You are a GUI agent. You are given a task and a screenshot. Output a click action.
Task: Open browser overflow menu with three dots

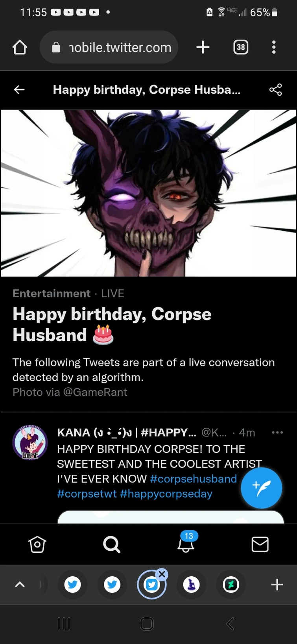pos(273,47)
